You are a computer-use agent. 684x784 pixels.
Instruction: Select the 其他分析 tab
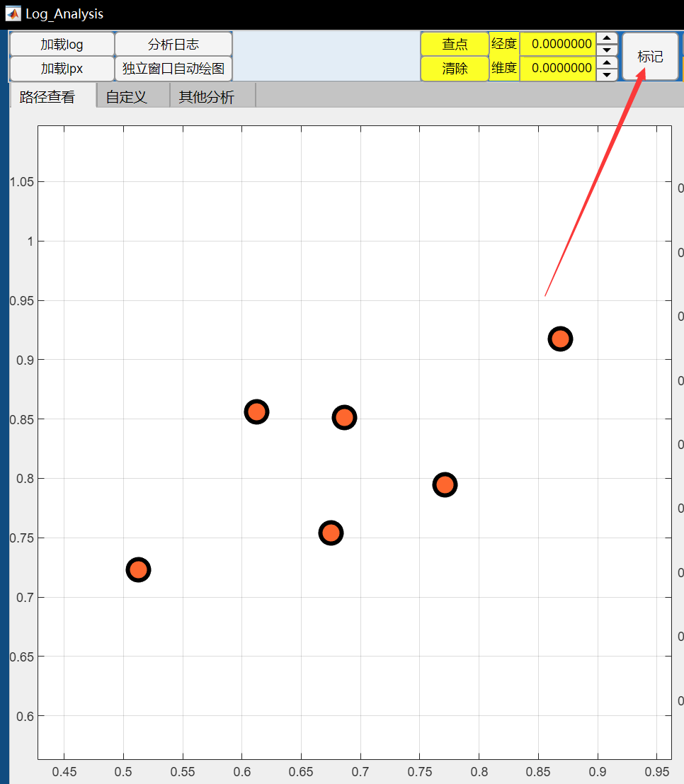click(206, 97)
